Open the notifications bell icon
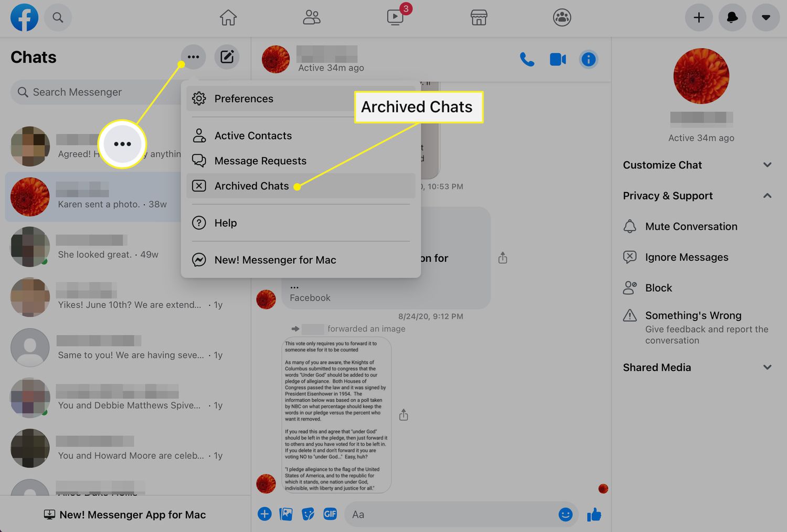787x532 pixels. tap(732, 17)
